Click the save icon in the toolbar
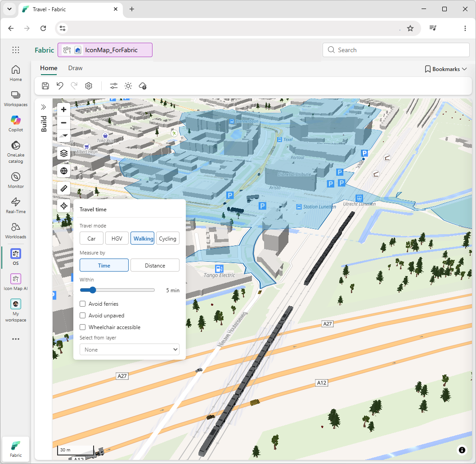Screen dimensions: 476x464 (x=45, y=86)
